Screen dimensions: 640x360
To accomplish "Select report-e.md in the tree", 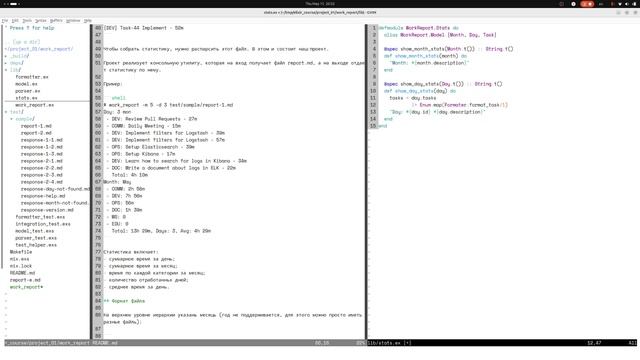I will [25, 280].
